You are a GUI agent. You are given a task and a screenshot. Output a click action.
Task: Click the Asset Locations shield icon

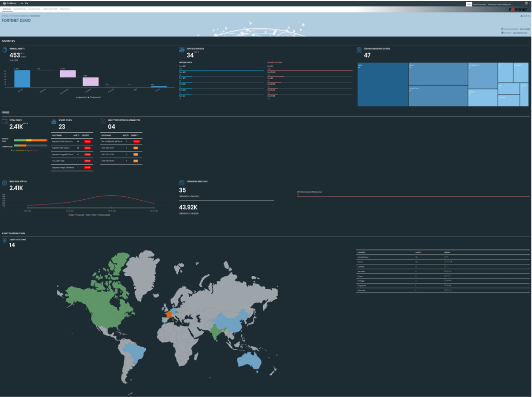pos(5,241)
